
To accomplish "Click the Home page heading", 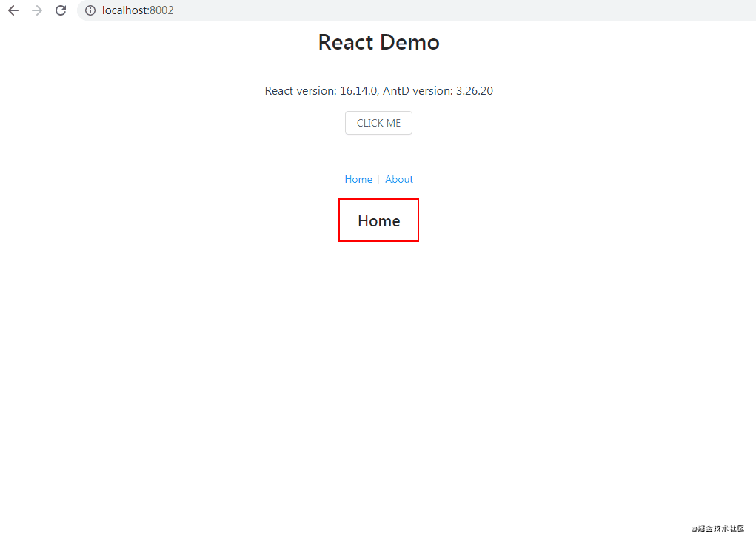I will (x=378, y=220).
